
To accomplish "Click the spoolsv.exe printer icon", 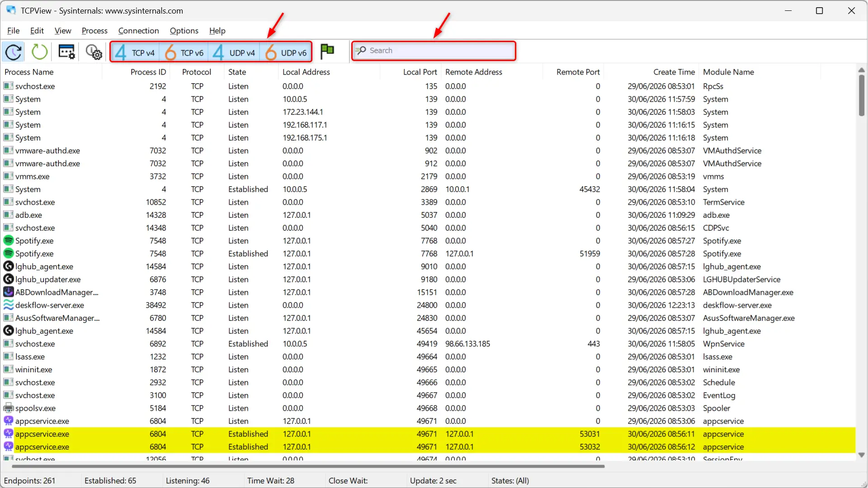I will click(8, 408).
